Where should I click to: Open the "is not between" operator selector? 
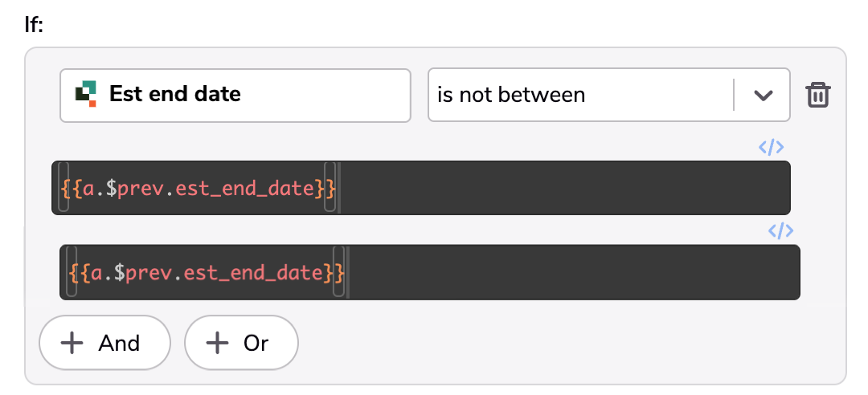tap(608, 95)
